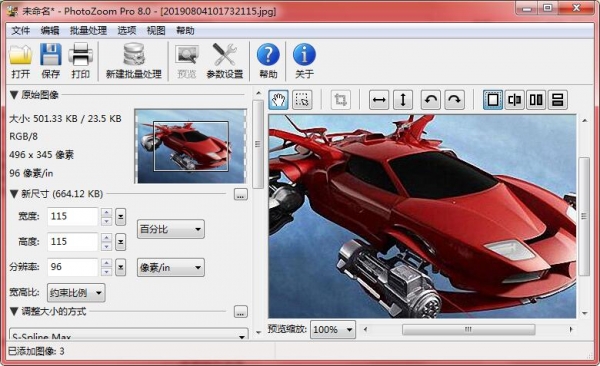Select the hand pan tool
600x366 pixels.
point(278,100)
